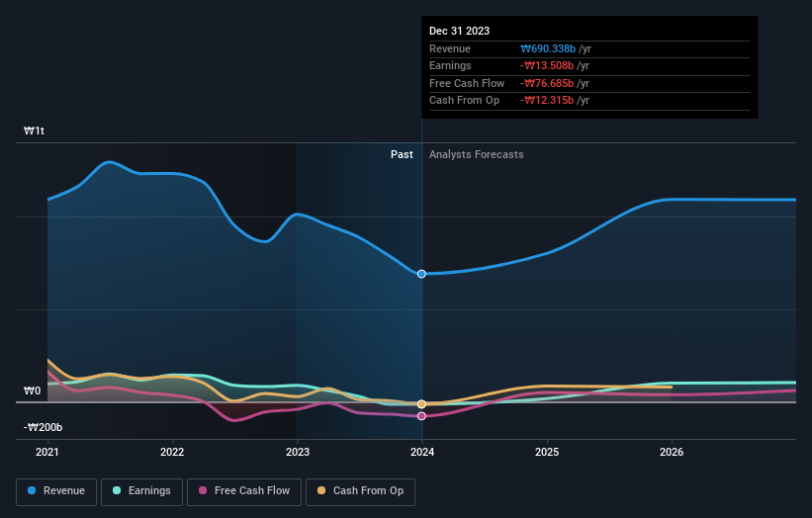Click the -₩76.685b free cash flow value
This screenshot has width=812, height=518.
click(x=547, y=83)
